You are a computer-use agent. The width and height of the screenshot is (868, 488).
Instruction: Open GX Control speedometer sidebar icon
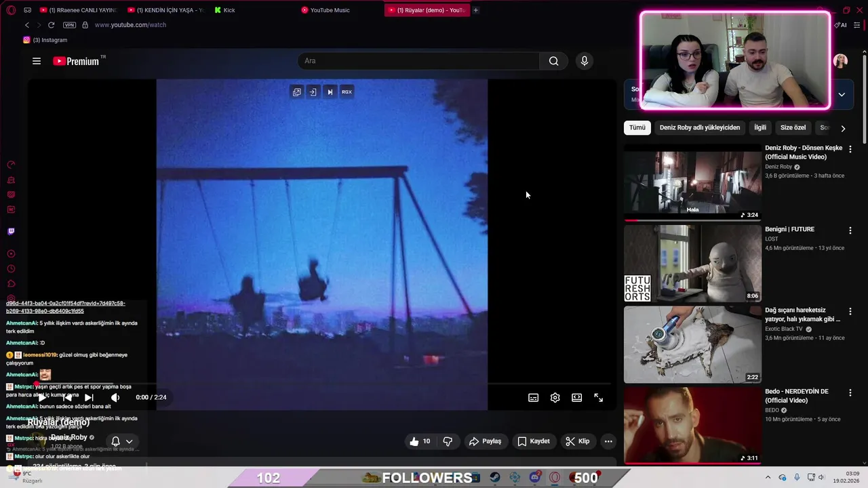tap(11, 165)
